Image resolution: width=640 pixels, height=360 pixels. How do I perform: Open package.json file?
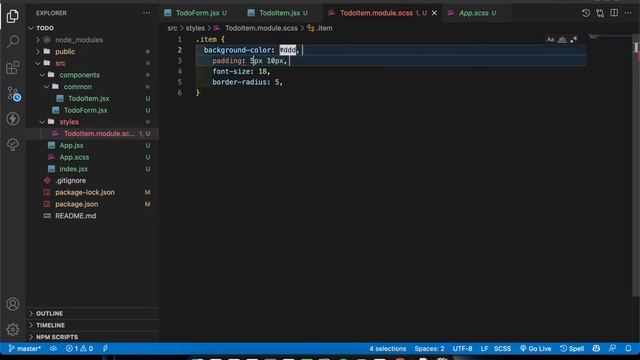[76, 204]
